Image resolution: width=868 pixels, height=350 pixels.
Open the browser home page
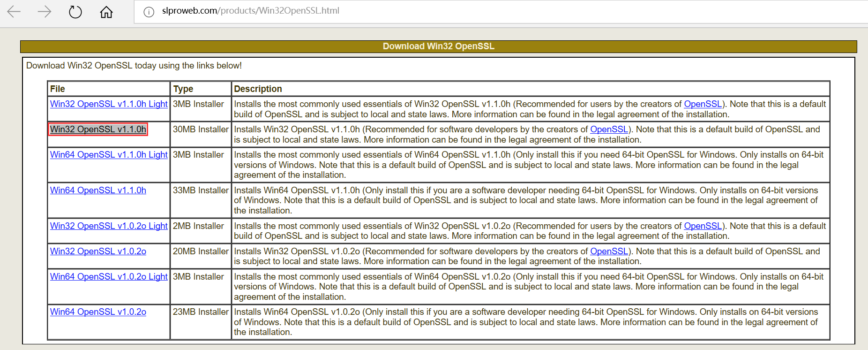(x=106, y=12)
